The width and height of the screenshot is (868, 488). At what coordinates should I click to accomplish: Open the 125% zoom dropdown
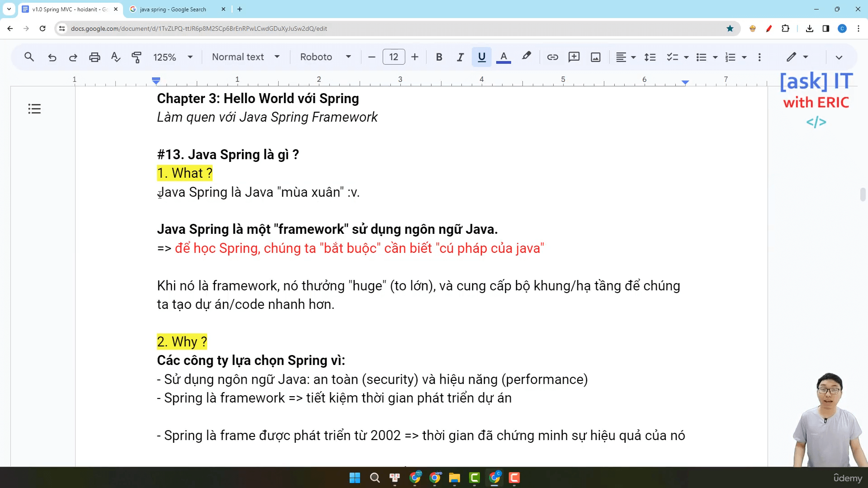[x=173, y=57]
